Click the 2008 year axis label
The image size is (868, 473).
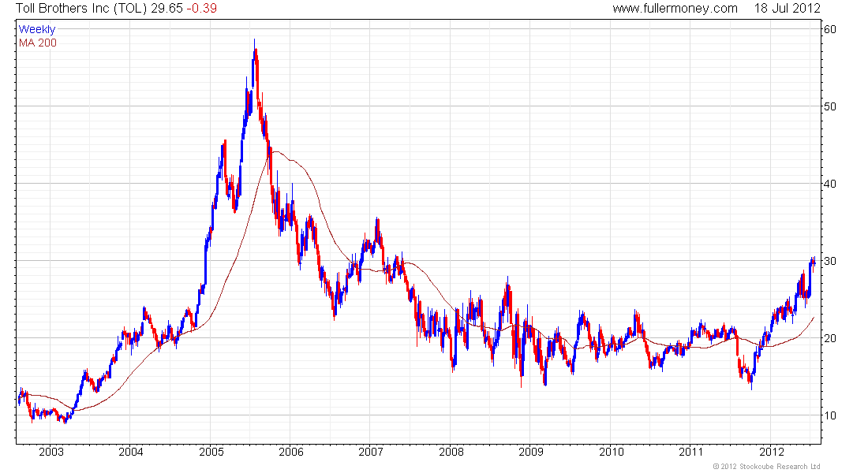coord(451,452)
